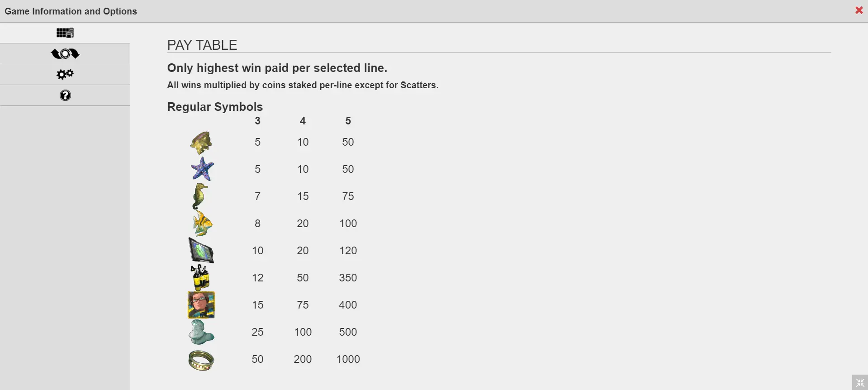Click the diver character portrait symbol
This screenshot has height=390, width=868.
(201, 305)
